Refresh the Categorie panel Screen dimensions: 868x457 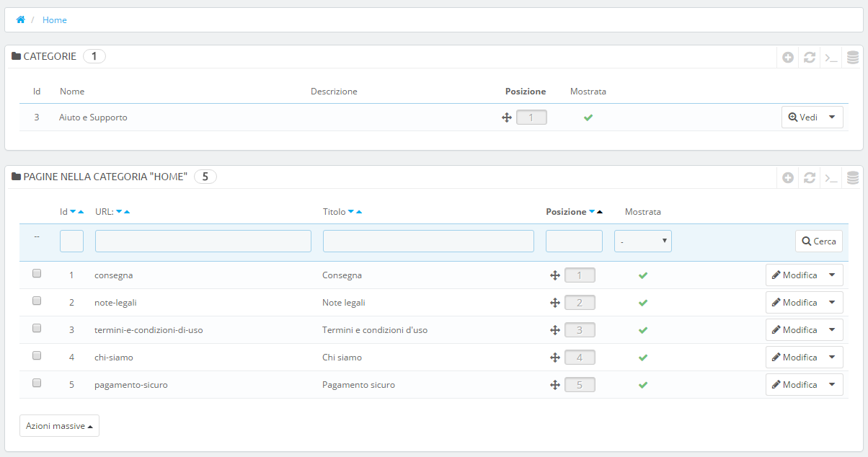pyautogui.click(x=810, y=57)
